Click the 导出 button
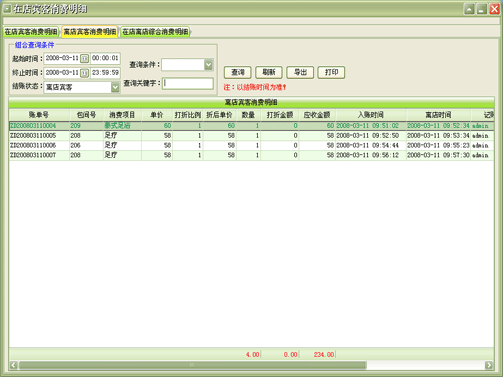Viewport: 503px width, 377px height. point(300,72)
